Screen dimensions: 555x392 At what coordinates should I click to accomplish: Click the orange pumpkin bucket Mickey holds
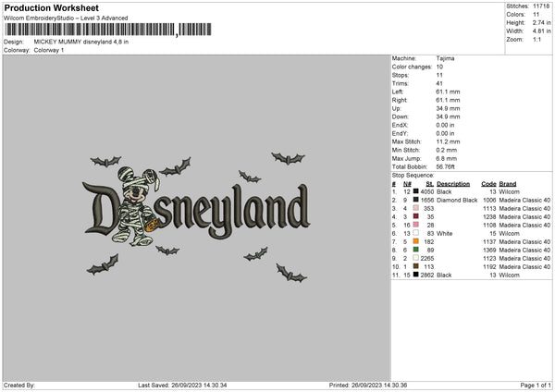[x=152, y=225]
